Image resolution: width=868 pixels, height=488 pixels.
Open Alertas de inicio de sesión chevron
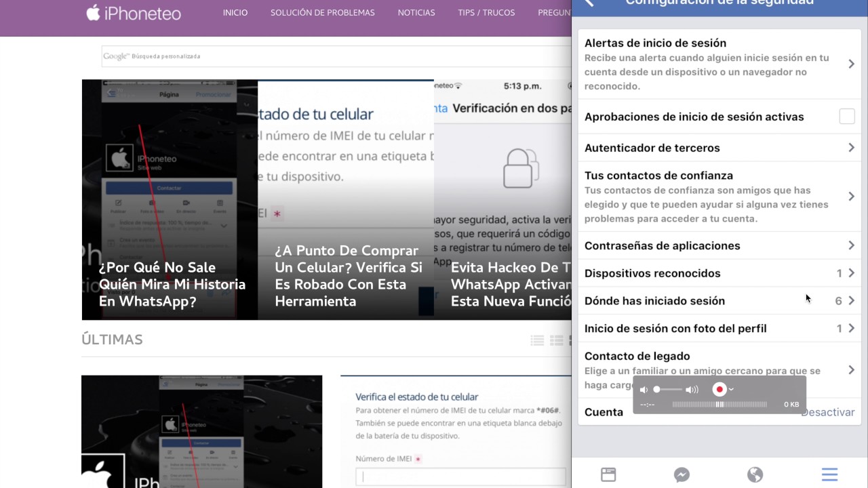click(851, 64)
